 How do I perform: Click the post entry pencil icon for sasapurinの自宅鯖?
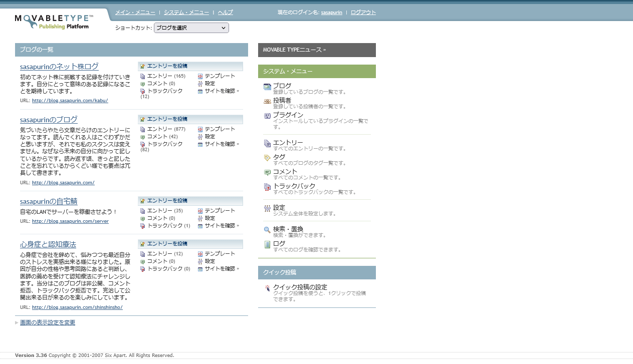pyautogui.click(x=143, y=201)
